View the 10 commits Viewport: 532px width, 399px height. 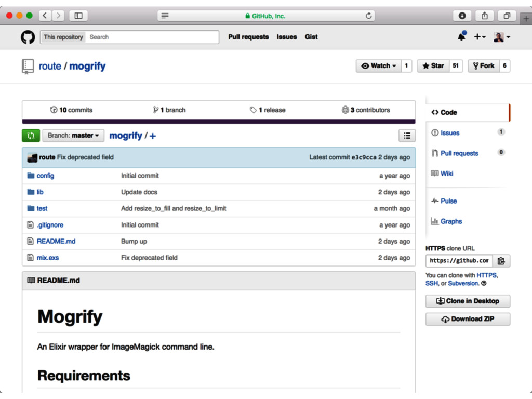(71, 110)
